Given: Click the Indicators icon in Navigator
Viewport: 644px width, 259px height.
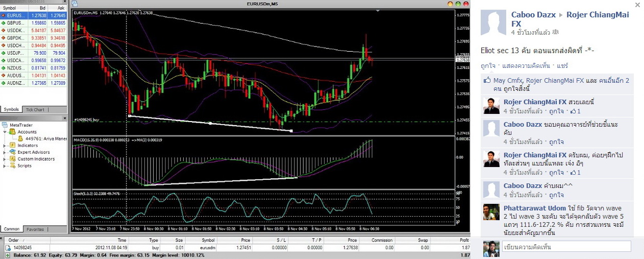Looking at the screenshot, I should [x=14, y=146].
